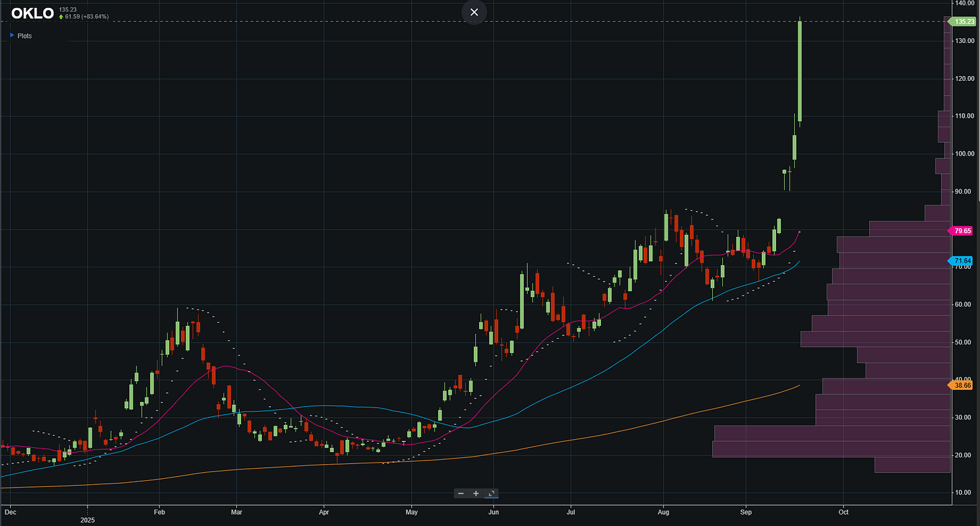Close the chart overlay with the X button
This screenshot has width=980, height=526.
(474, 12)
